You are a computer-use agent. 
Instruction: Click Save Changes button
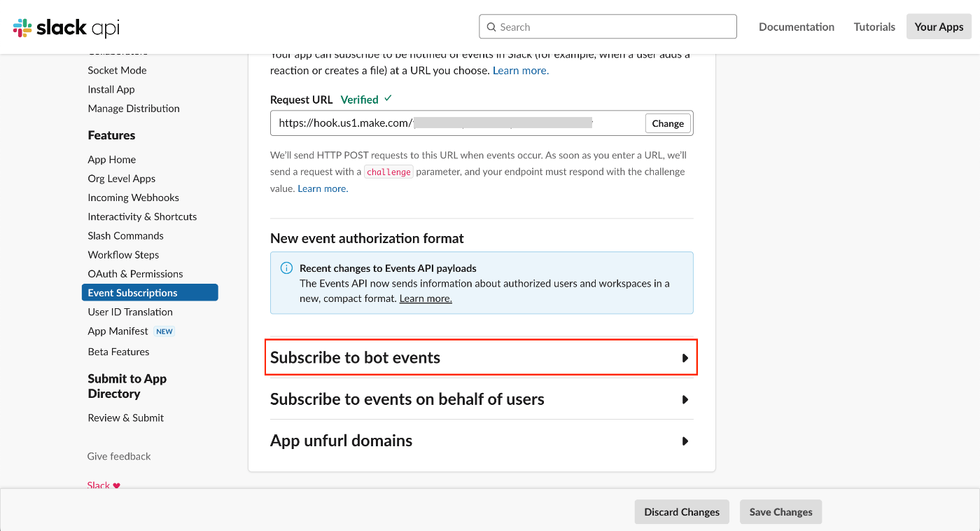(x=780, y=512)
